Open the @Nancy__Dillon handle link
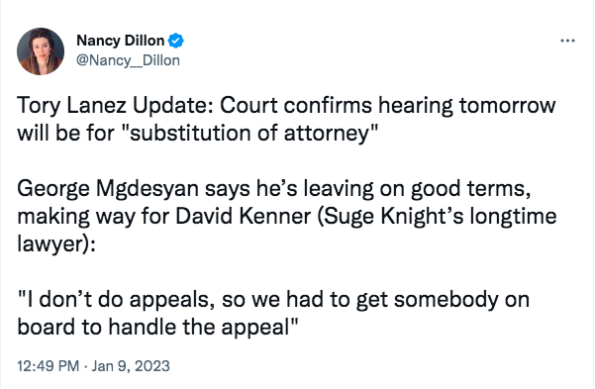 [128, 60]
